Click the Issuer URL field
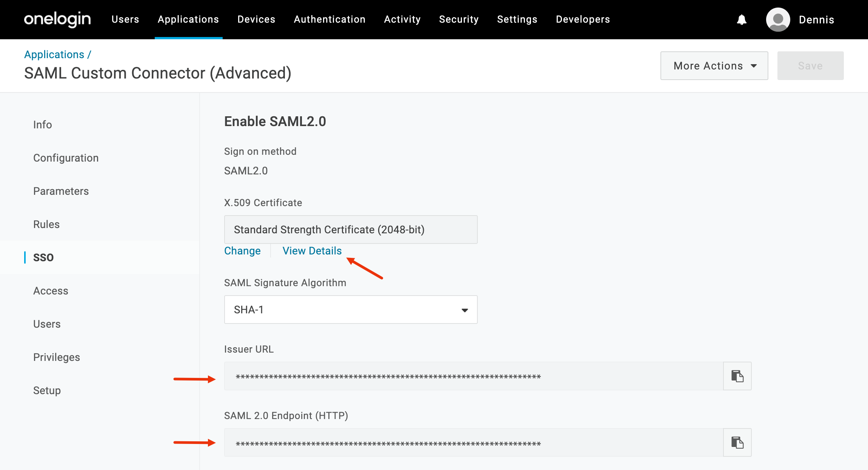This screenshot has width=868, height=470. (474, 376)
